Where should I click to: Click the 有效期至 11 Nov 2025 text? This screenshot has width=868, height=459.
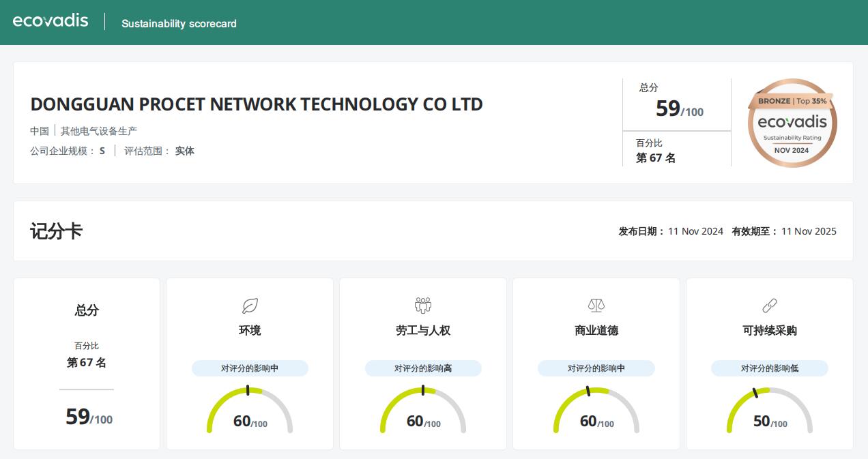[x=784, y=231]
